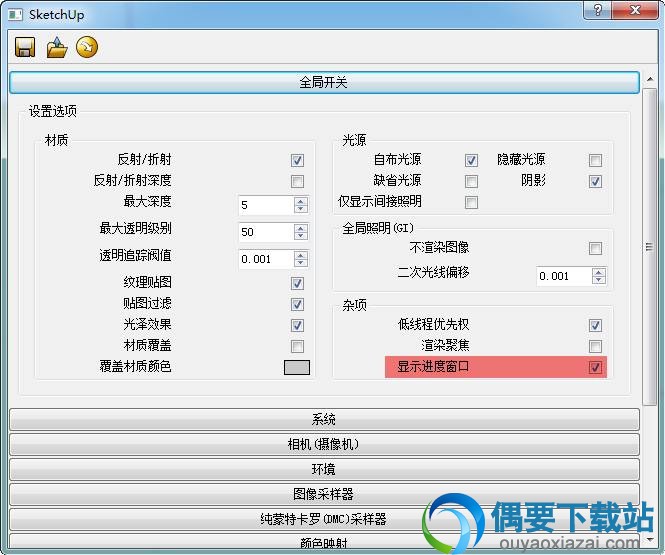The height and width of the screenshot is (555, 665).
Task: Toggle the 贴图过滤 checkbox
Action: click(x=297, y=304)
